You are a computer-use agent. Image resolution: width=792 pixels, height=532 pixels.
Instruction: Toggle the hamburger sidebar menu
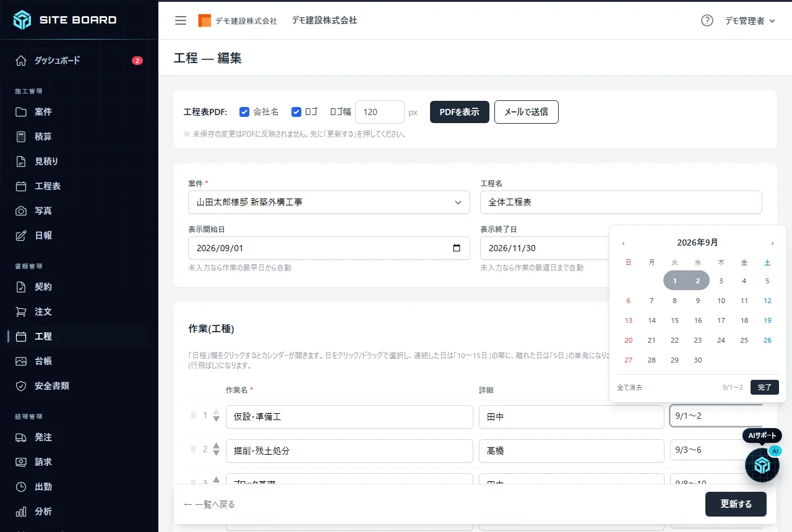[181, 20]
